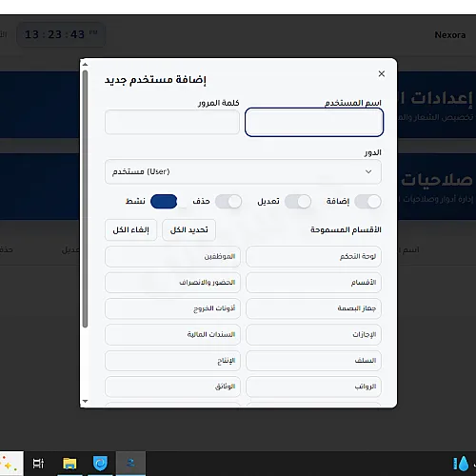Click the تحديد الكل select all button
This screenshot has width=476, height=476.
pyautogui.click(x=189, y=229)
